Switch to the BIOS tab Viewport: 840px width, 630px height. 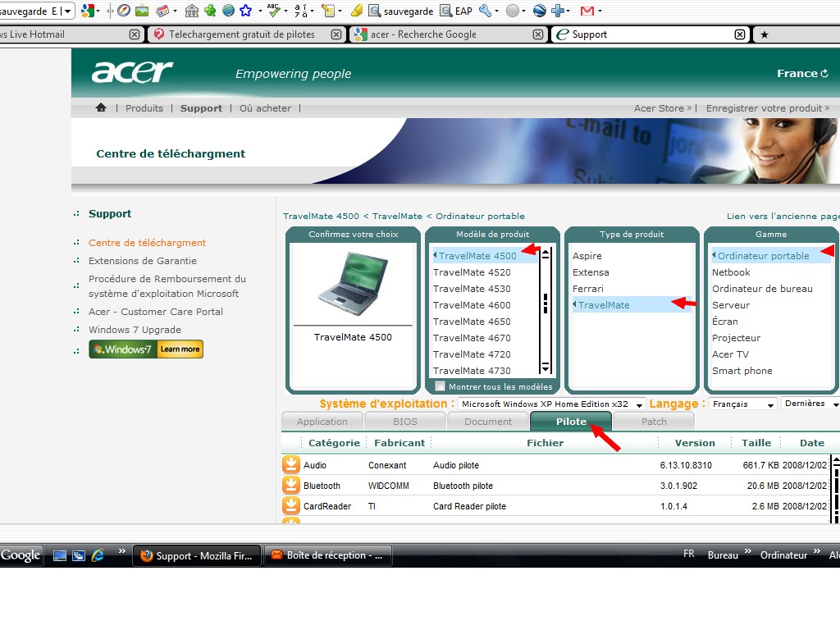click(x=404, y=422)
